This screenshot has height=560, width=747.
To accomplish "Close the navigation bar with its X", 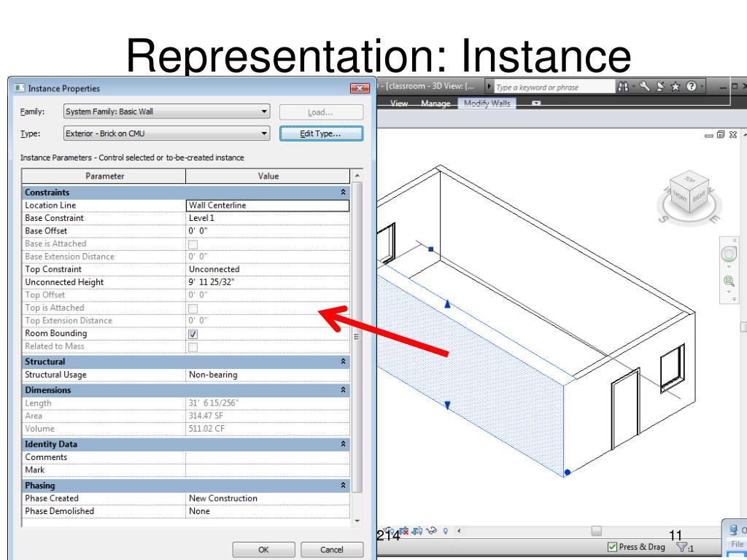I will pyautogui.click(x=734, y=240).
